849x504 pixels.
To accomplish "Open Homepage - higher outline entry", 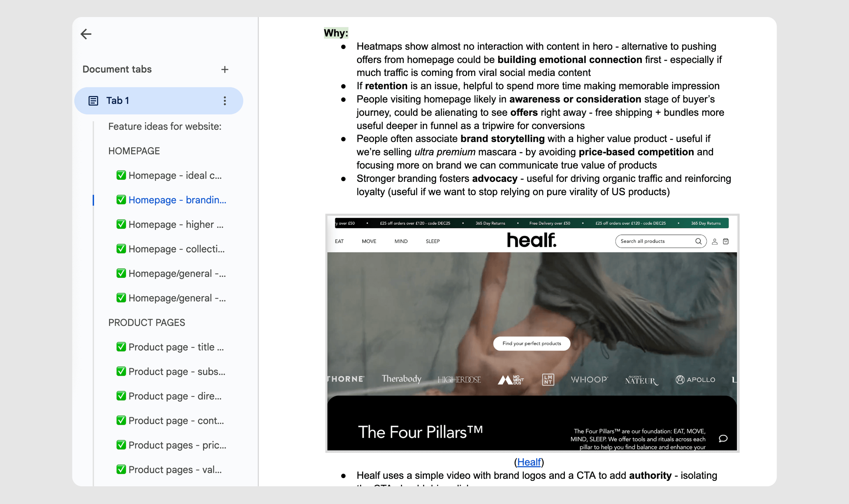I will (176, 224).
